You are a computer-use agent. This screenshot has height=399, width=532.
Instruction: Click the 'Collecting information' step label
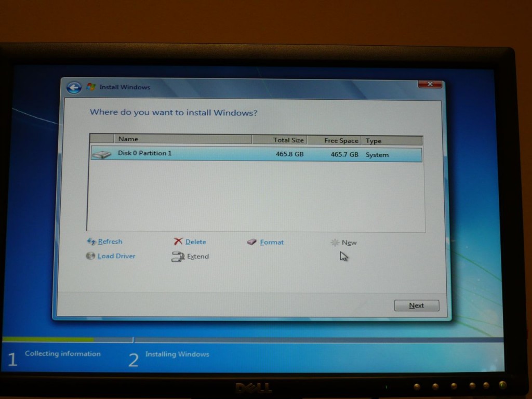tap(63, 353)
